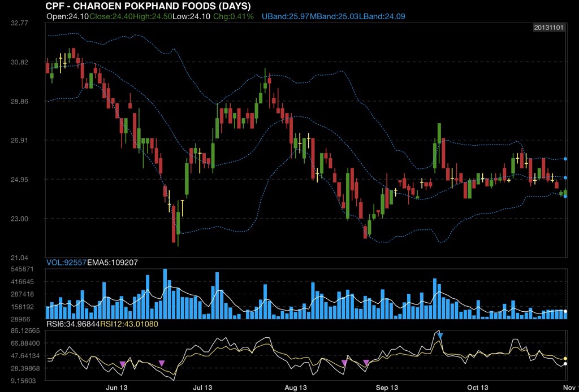Click the yellow RSI12 end dot

tap(565, 359)
